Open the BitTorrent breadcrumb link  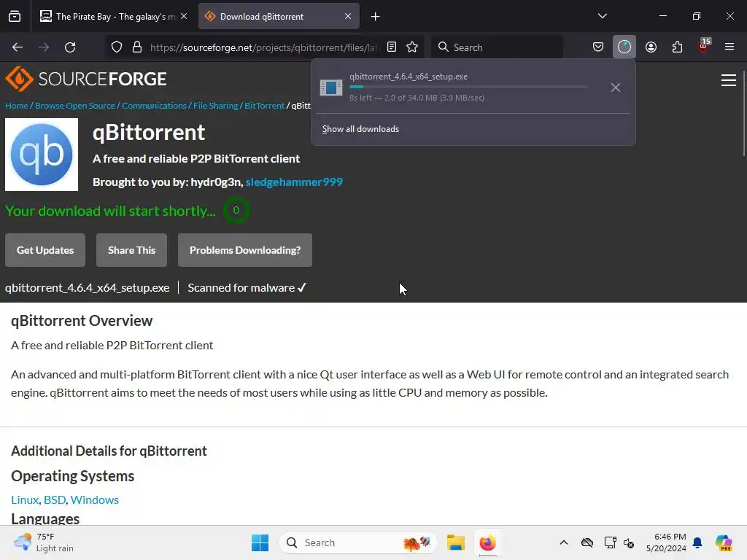[264, 106]
